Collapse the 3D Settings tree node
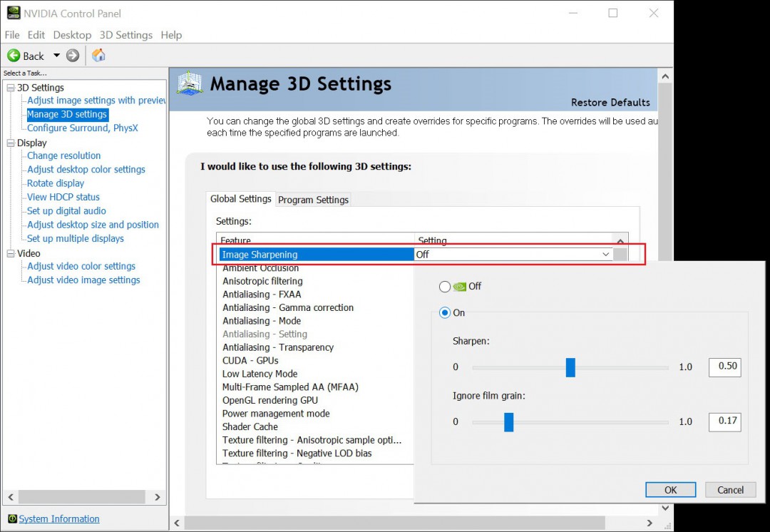770x532 pixels. click(11, 88)
